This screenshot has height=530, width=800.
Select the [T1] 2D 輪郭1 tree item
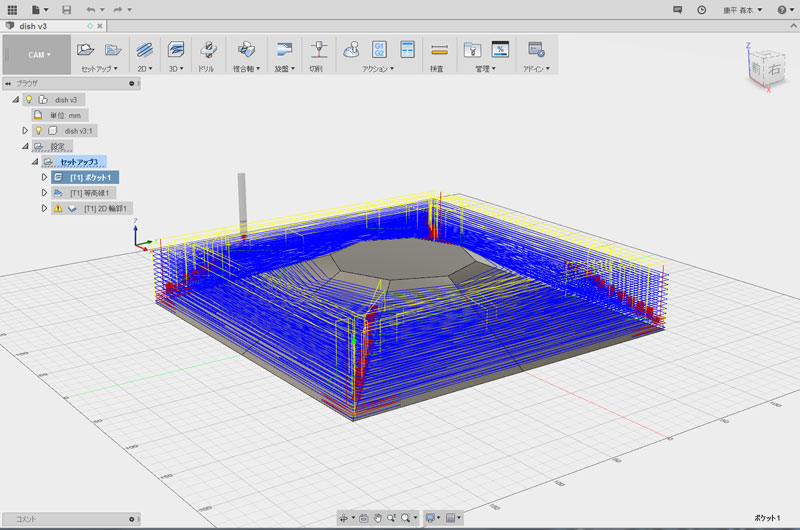click(92, 208)
